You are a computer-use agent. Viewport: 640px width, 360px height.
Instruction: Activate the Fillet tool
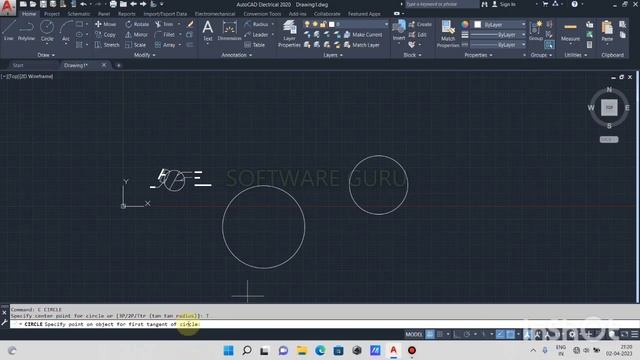click(x=165, y=35)
